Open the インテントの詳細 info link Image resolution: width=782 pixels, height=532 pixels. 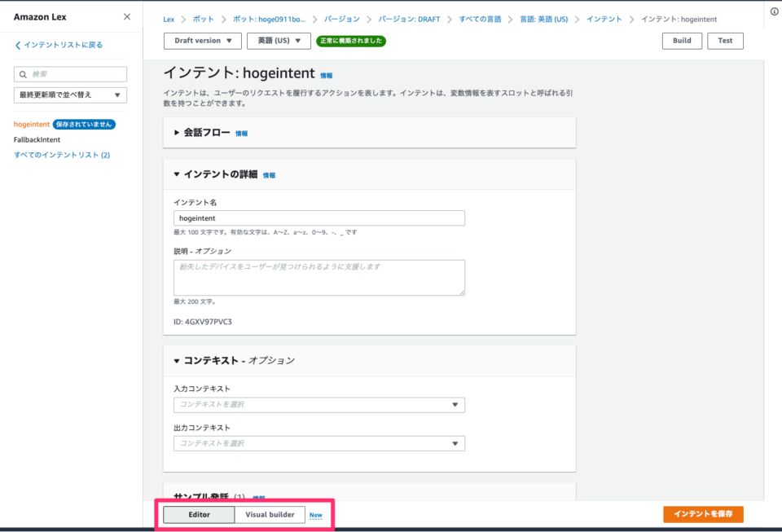269,175
